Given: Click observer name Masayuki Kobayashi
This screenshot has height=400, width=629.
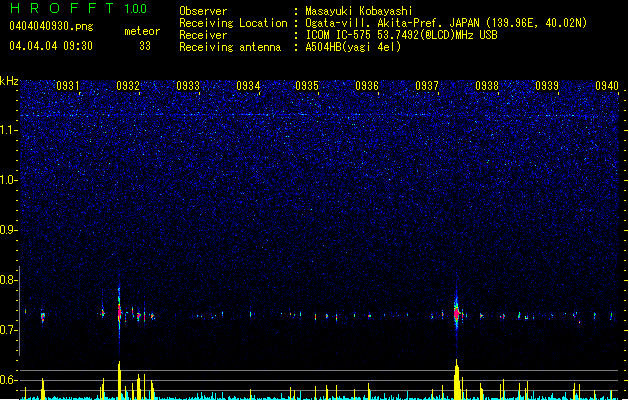Looking at the screenshot, I should (x=358, y=11).
